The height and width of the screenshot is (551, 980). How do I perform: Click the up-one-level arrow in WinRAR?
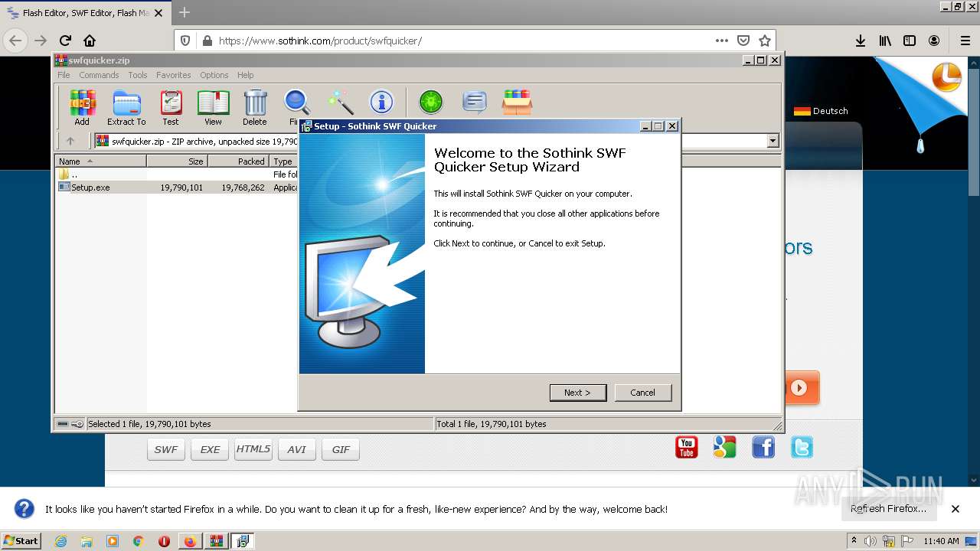pyautogui.click(x=70, y=141)
